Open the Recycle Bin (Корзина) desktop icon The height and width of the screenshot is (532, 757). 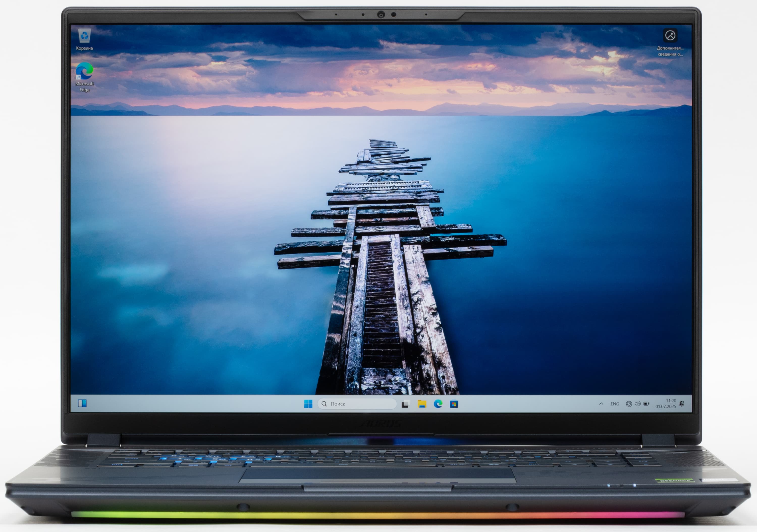84,36
